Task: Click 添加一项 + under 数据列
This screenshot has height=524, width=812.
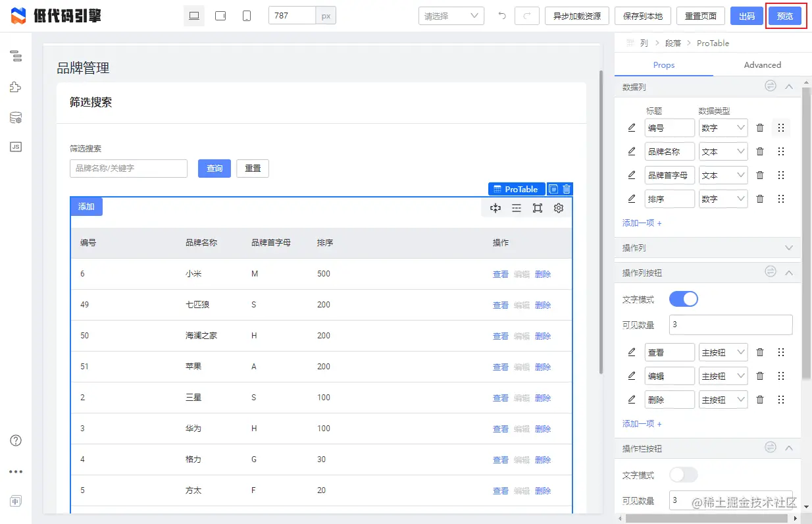Action: (642, 223)
